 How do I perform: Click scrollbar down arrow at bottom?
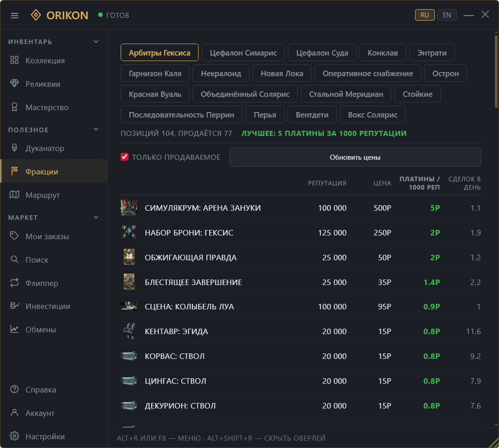(496, 425)
